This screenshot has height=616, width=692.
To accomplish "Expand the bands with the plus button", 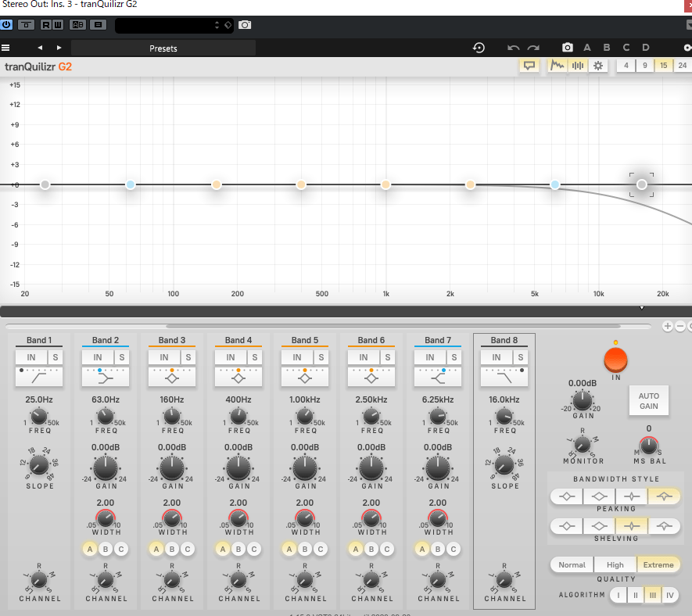I will coord(667,326).
